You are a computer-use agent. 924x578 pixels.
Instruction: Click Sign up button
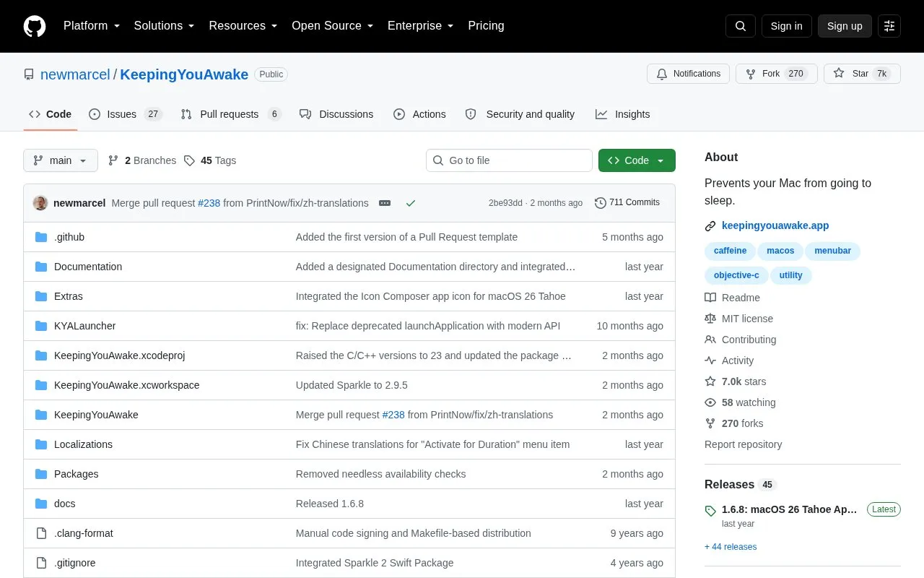(x=845, y=26)
